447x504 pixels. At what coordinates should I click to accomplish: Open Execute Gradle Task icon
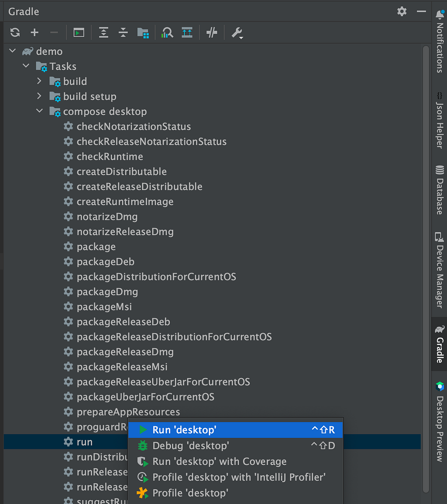(x=79, y=32)
